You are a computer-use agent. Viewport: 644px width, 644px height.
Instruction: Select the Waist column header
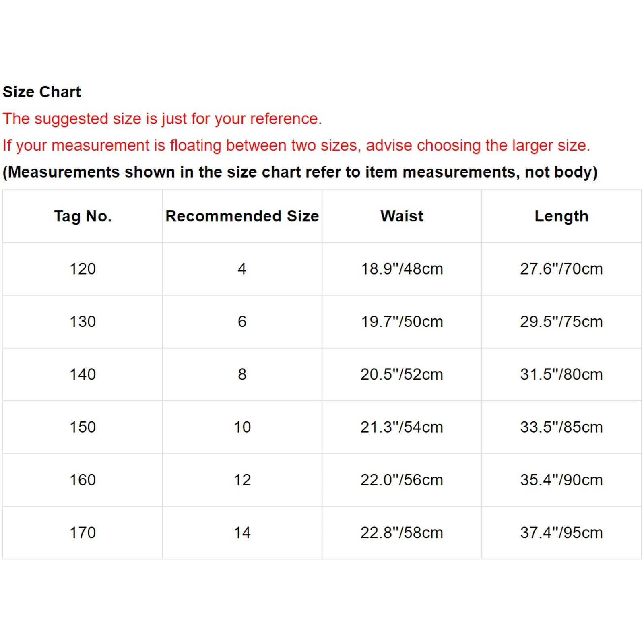coord(402,216)
